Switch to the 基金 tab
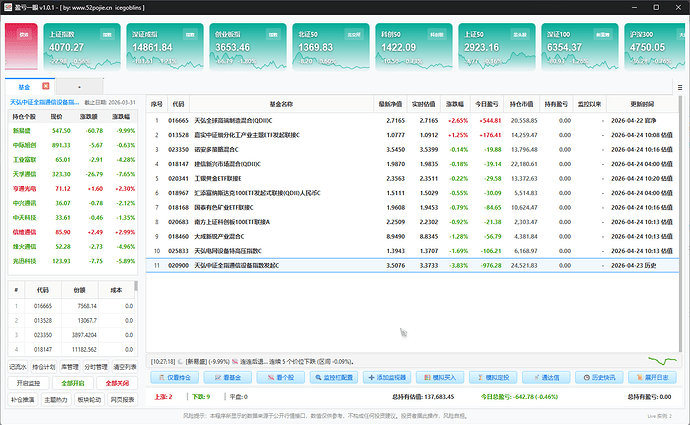This screenshot has height=425, width=690. tap(24, 87)
